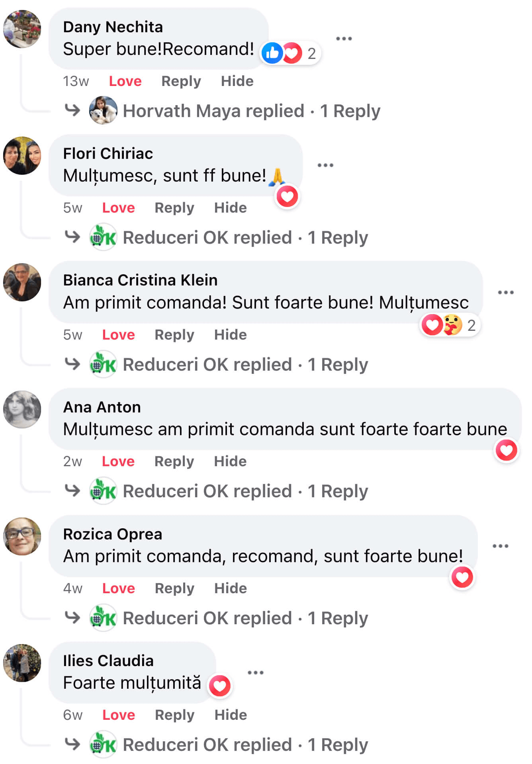Hide Flori Chiriac's comment
Screen dimensions: 532x764
230,208
